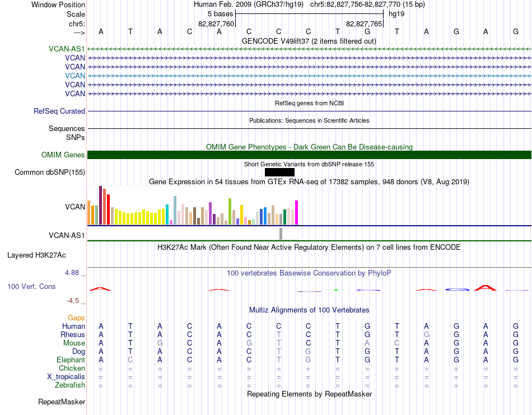This screenshot has height=415, width=532.
Task: Select the Mouse species alignment row label
Action: click(74, 343)
